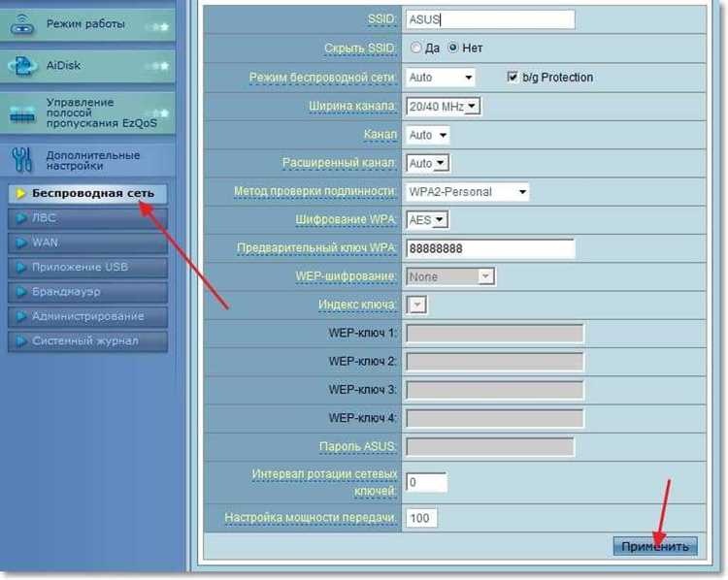Open the AiDisk icon in sidebar
This screenshot has width=728, height=580.
click(22, 67)
